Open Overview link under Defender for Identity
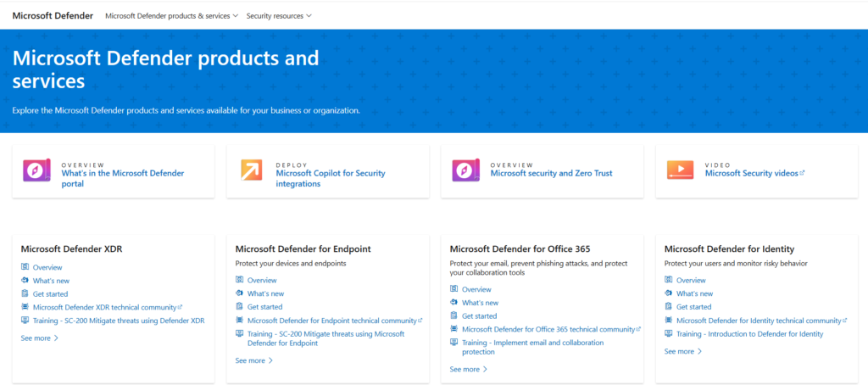The height and width of the screenshot is (385, 868). click(691, 281)
